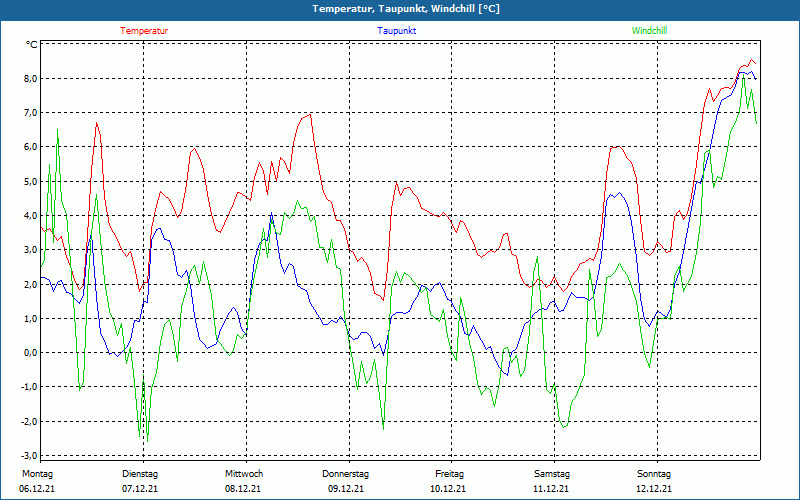Click the 07.12.21 date label

coord(140,489)
